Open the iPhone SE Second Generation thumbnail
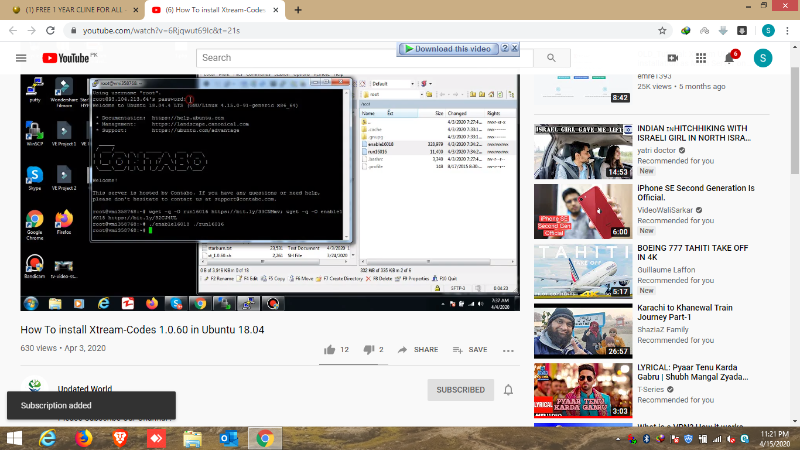 [x=583, y=211]
